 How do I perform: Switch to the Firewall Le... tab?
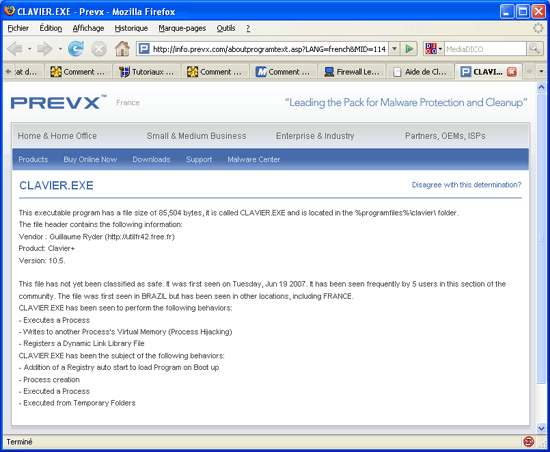click(x=351, y=72)
